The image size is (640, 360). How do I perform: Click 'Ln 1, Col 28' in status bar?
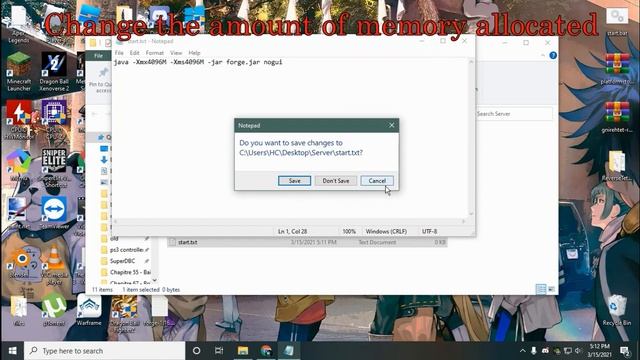point(292,231)
